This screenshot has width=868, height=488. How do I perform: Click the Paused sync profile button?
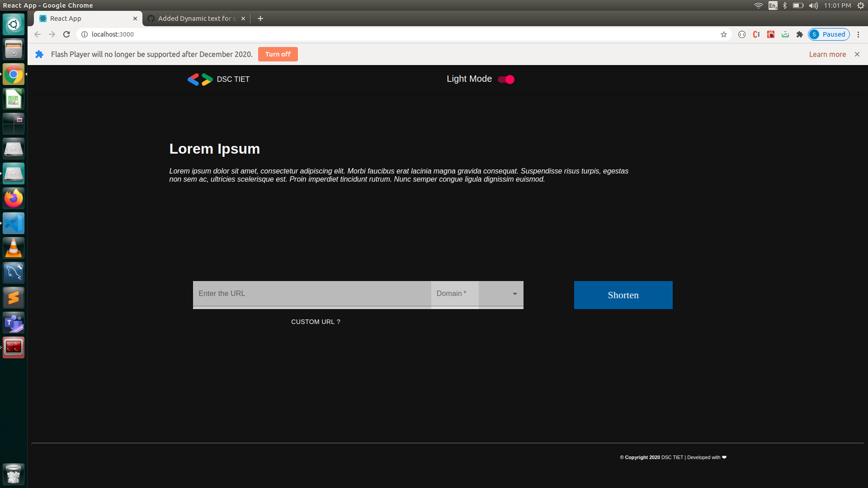click(x=828, y=34)
